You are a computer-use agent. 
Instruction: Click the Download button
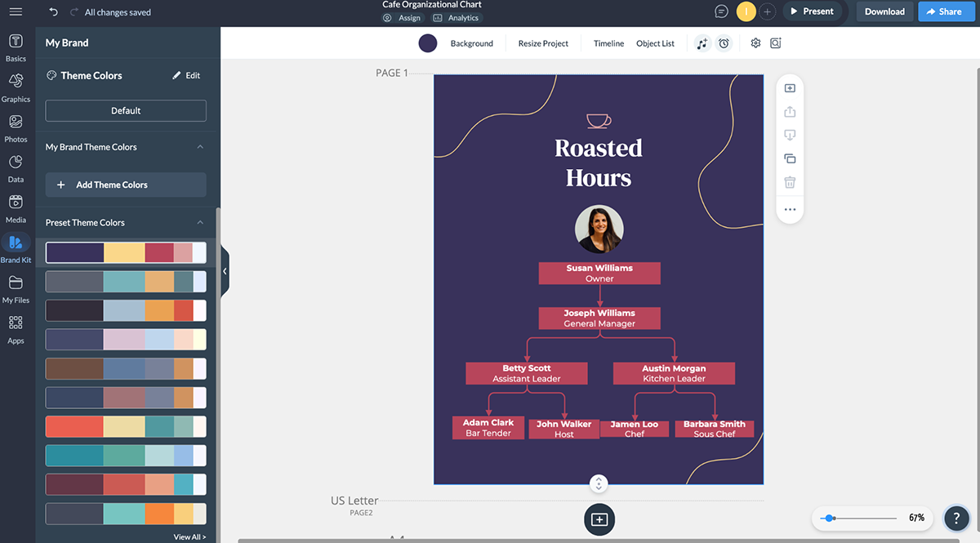(884, 11)
